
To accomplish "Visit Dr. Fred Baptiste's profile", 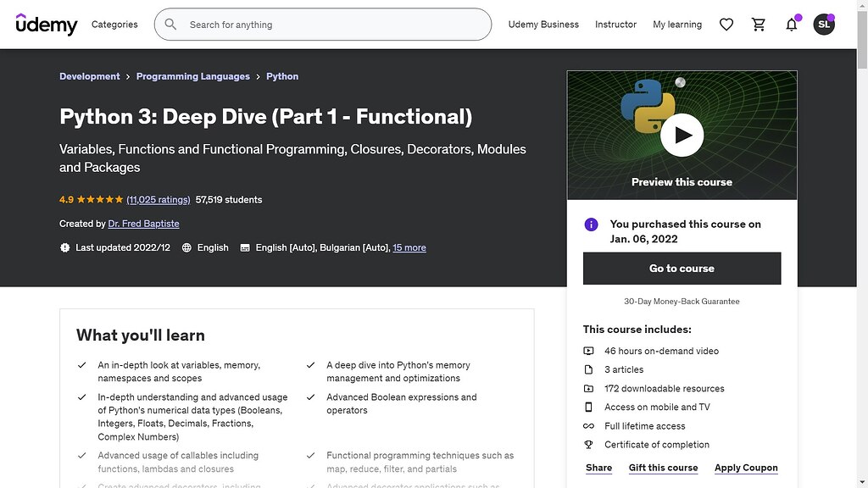I will tap(143, 224).
